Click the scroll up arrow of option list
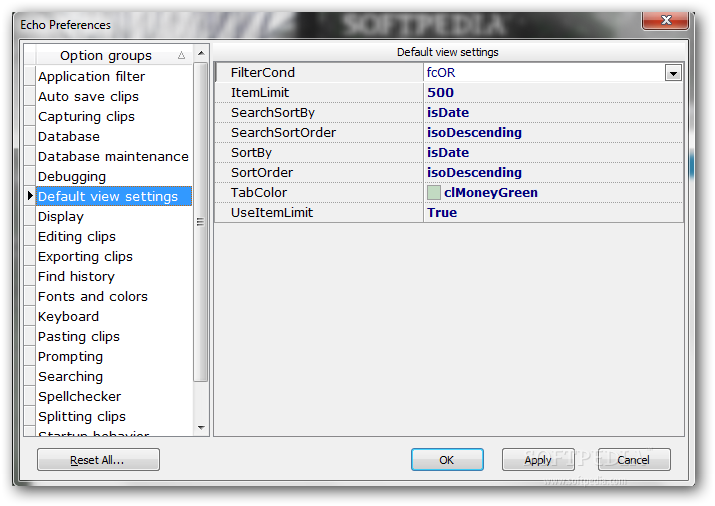This screenshot has width=715, height=506. pyautogui.click(x=201, y=53)
